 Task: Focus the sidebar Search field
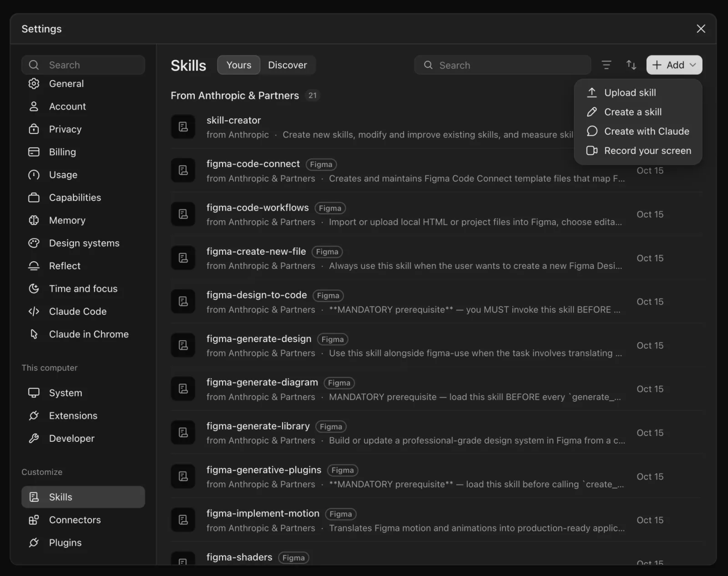[83, 65]
